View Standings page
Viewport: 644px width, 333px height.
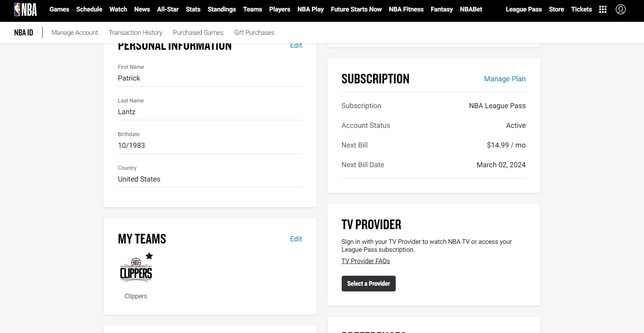click(x=222, y=9)
